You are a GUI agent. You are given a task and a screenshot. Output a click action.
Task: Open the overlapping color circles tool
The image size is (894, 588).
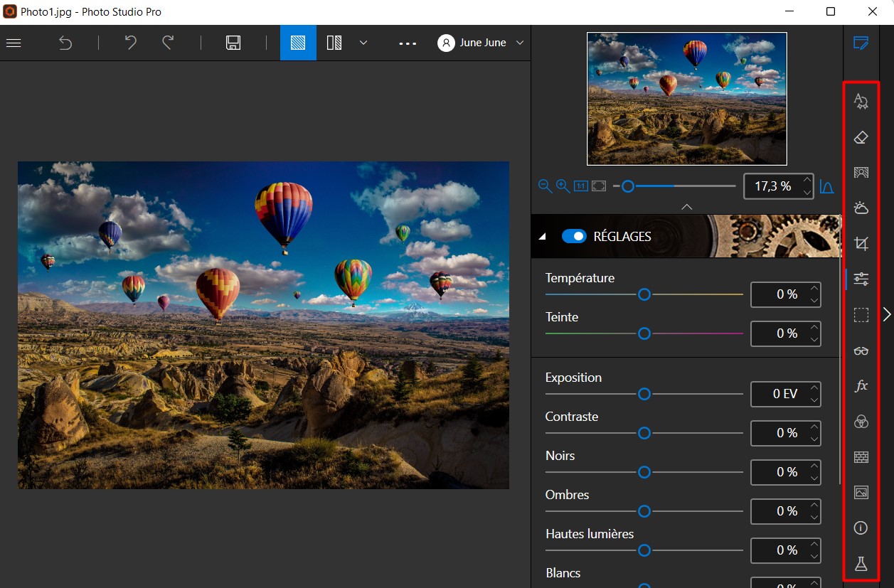[x=861, y=422]
